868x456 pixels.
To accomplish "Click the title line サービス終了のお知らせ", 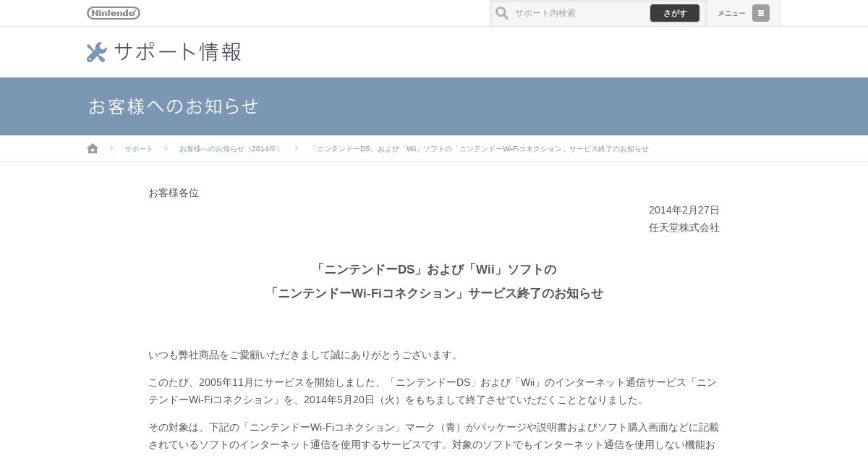I will tap(434, 293).
